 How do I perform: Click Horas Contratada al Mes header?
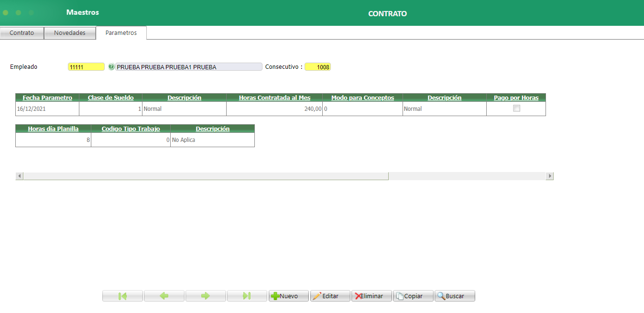[x=274, y=97]
